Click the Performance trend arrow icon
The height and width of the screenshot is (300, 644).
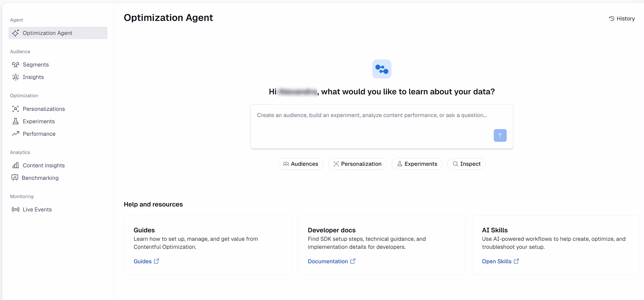point(16,134)
